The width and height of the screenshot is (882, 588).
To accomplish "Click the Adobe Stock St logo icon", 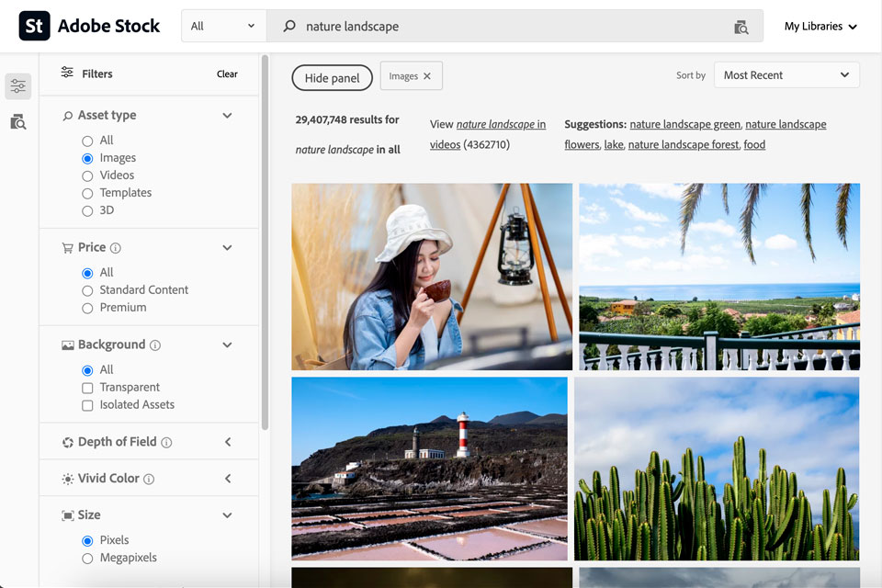I will pos(34,26).
